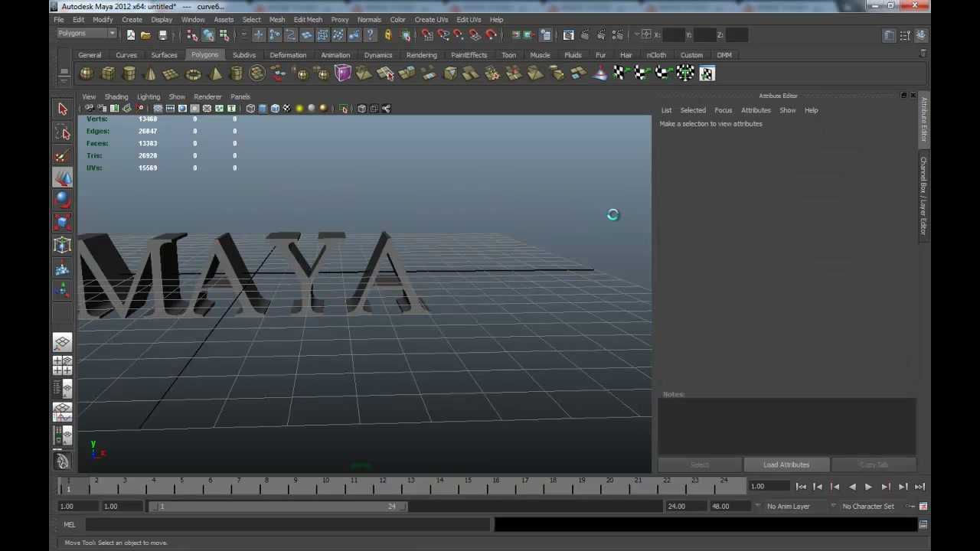Select the Paint Selection tool
The width and height of the screenshot is (980, 551).
coord(63,155)
